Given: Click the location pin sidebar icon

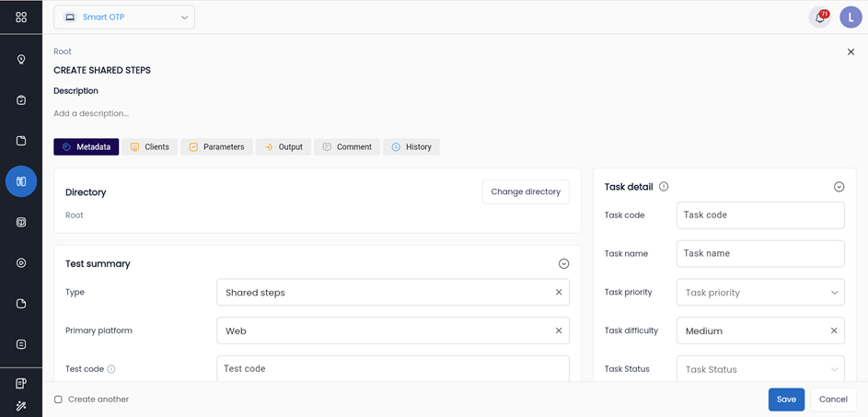Looking at the screenshot, I should tap(21, 60).
